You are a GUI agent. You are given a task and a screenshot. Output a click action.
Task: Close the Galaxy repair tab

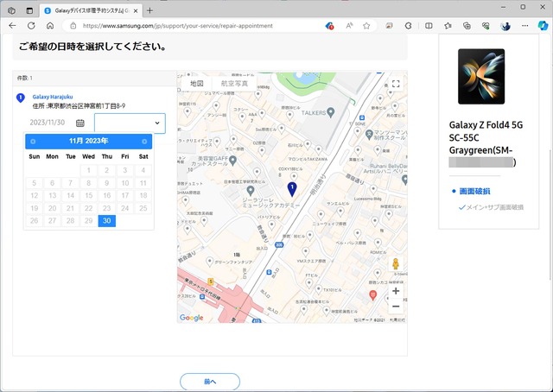pos(136,11)
